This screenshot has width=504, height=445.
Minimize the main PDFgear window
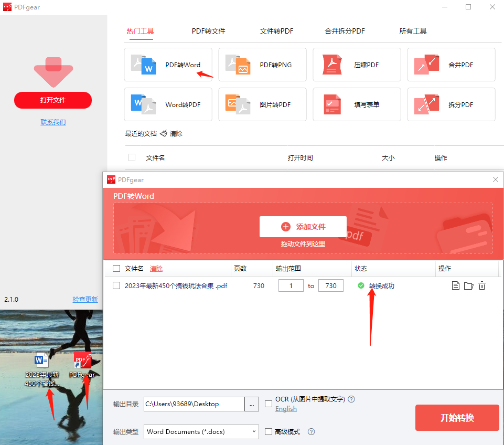click(445, 7)
